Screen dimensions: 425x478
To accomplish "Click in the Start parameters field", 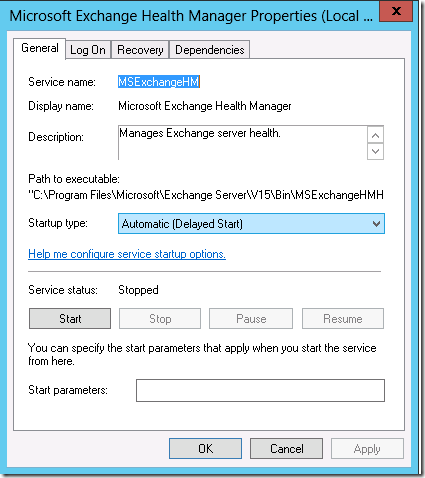I will 260,390.
